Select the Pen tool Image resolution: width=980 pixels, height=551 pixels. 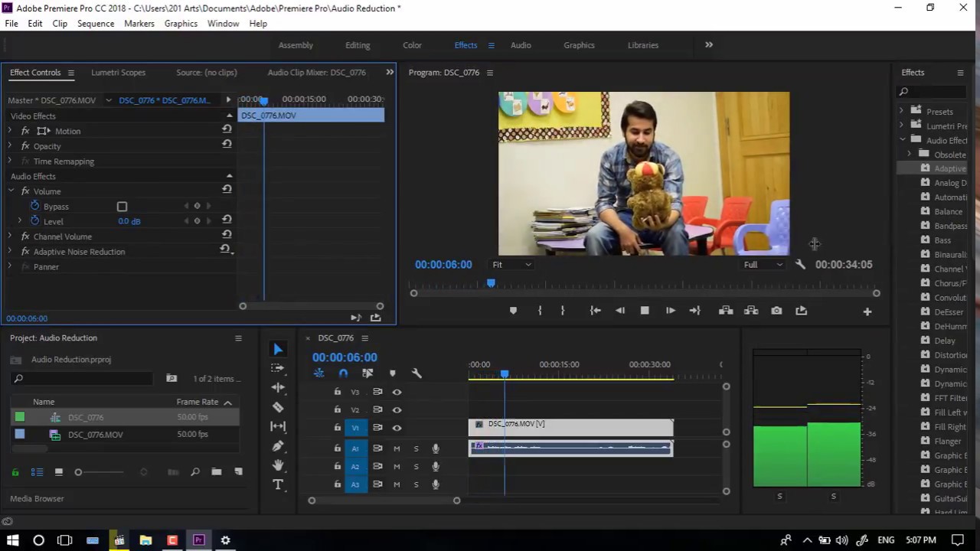[x=278, y=445]
